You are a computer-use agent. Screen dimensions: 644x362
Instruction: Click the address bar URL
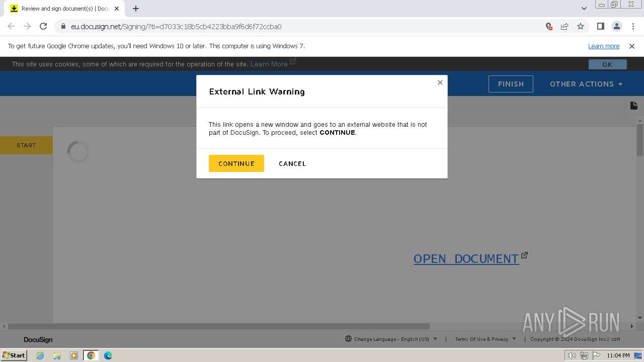176,27
